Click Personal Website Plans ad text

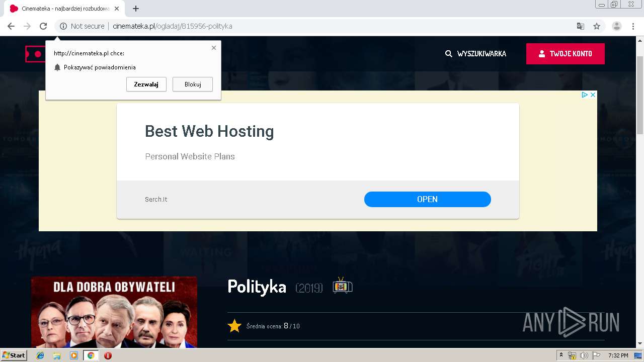coord(190,156)
